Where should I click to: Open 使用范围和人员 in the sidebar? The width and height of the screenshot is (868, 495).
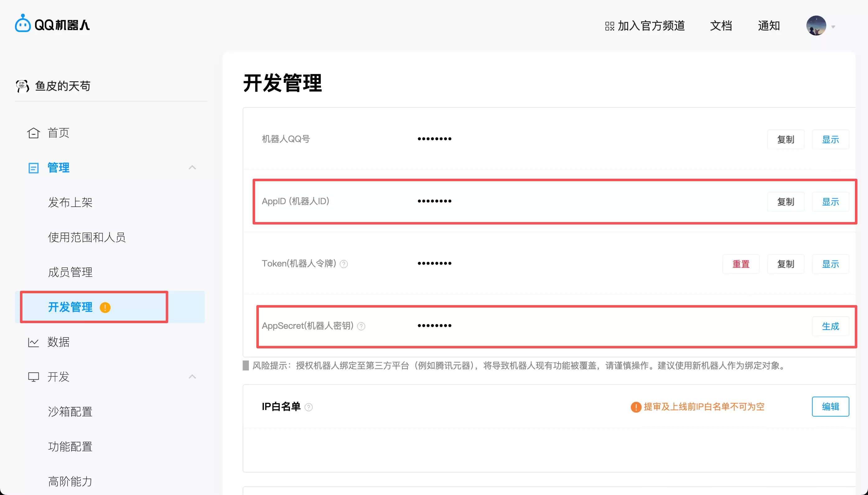[x=86, y=237]
